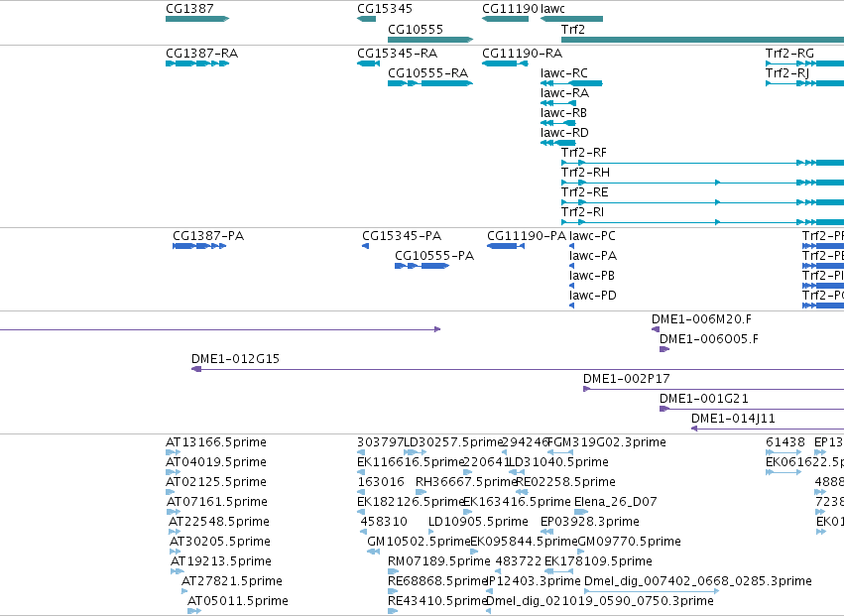Select the 483722 feature label
The image size is (844, 616).
pos(519,562)
